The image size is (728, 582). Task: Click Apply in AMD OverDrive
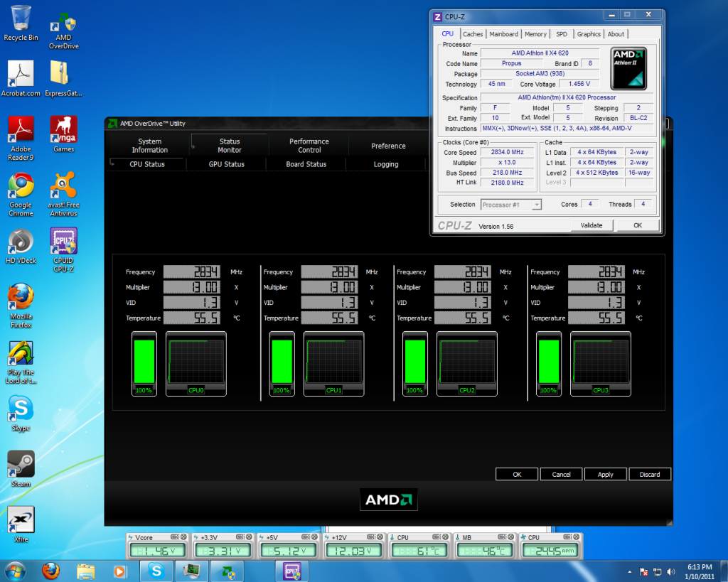[x=606, y=474]
